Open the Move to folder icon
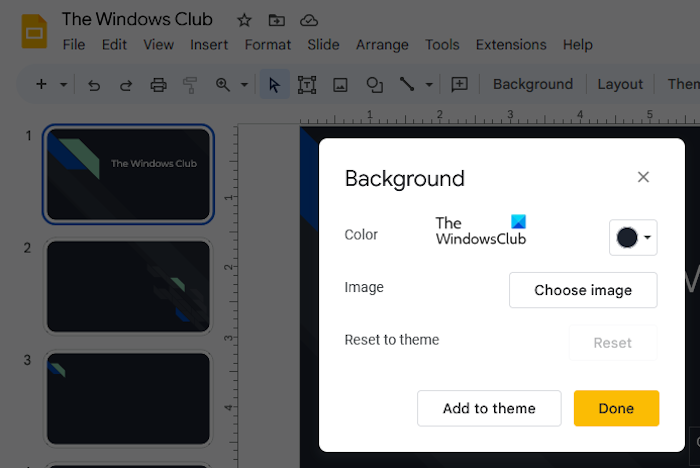 pyautogui.click(x=276, y=20)
